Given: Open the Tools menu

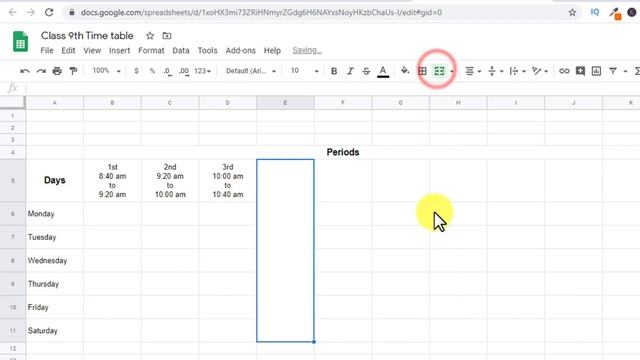Looking at the screenshot, I should (207, 51).
